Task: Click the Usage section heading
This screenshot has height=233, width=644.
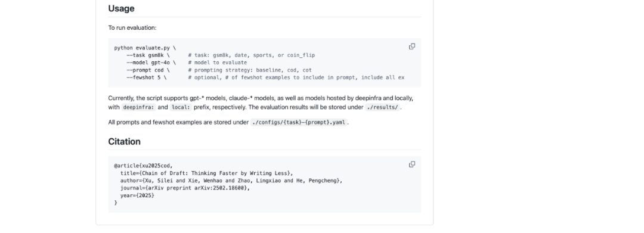Action: tap(121, 8)
